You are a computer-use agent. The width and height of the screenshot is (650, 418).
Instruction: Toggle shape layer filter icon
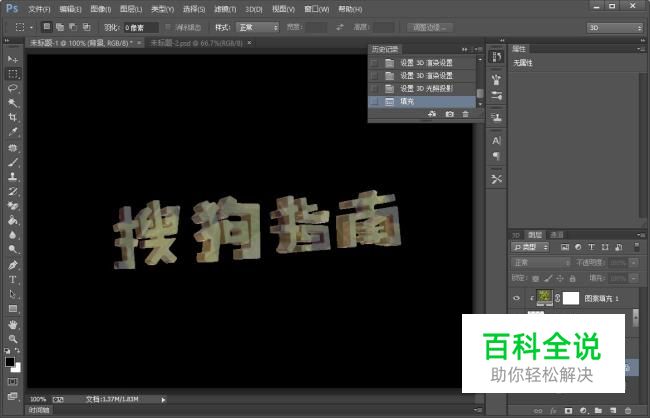[x=605, y=247]
